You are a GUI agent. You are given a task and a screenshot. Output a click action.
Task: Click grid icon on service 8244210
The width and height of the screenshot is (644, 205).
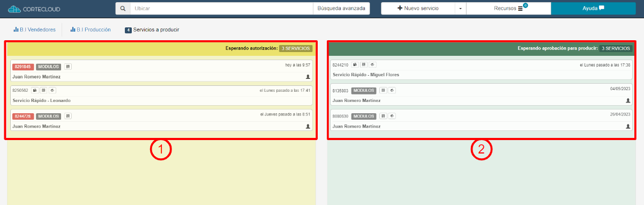click(364, 64)
